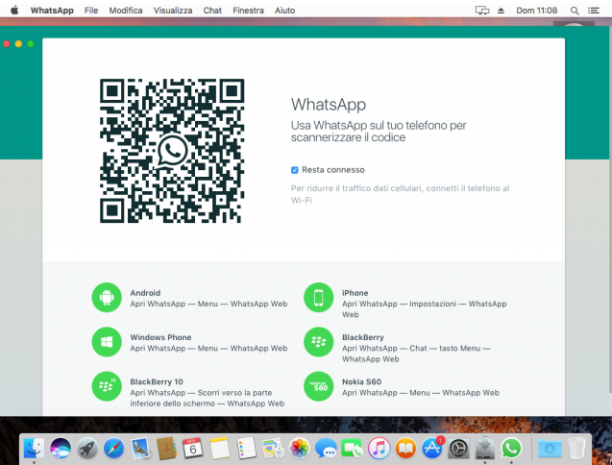
Task: Click the Dom 11:08 clock
Action: pos(537,11)
